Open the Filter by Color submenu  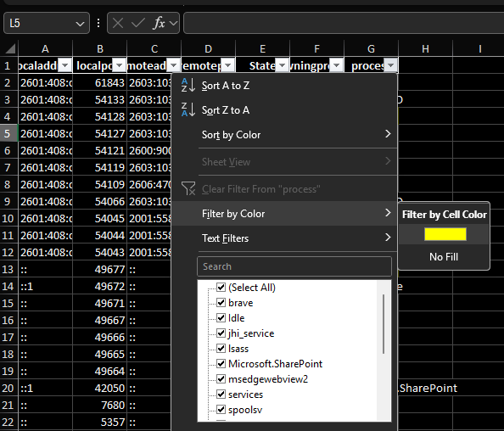(285, 214)
